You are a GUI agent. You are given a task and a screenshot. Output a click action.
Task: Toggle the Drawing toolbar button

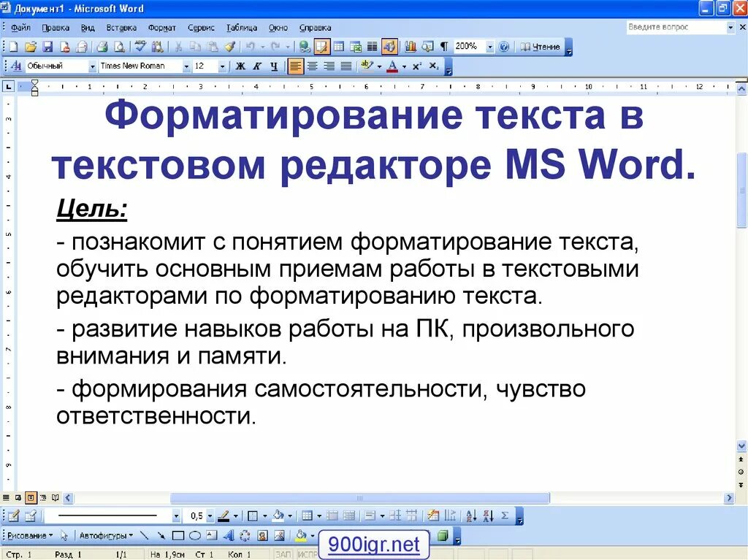click(x=389, y=47)
